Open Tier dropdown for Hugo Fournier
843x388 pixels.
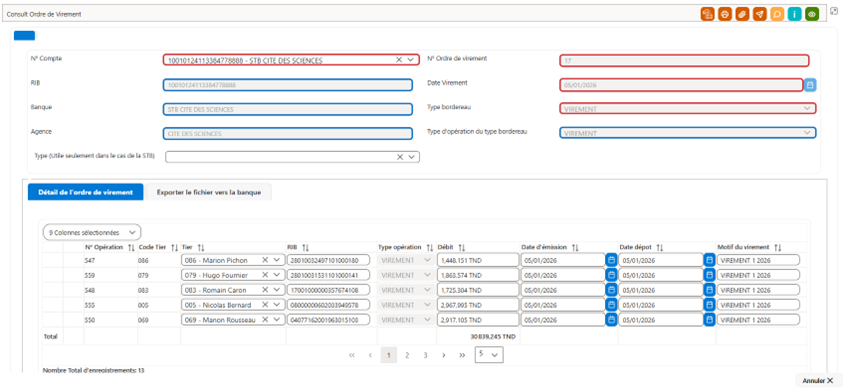pos(277,275)
